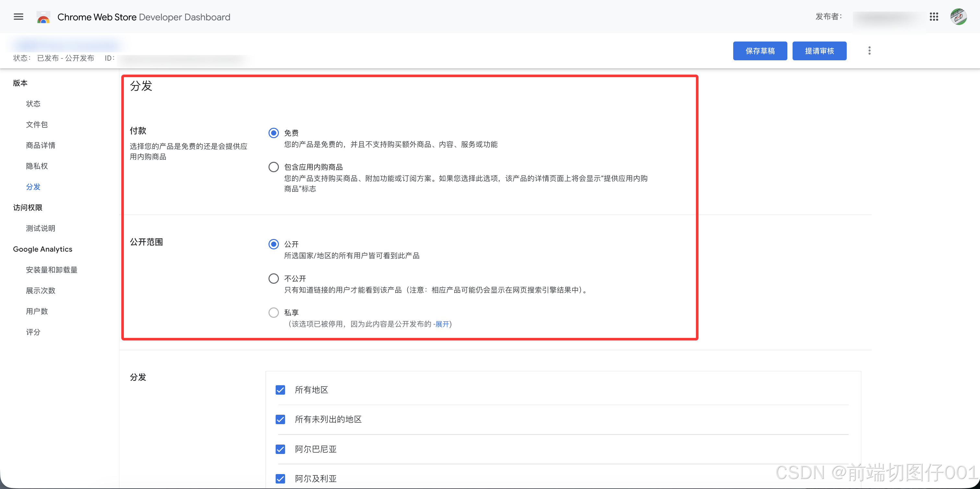Viewport: 980px width, 489px height.
Task: Click the 提请审核 button
Action: pos(819,51)
